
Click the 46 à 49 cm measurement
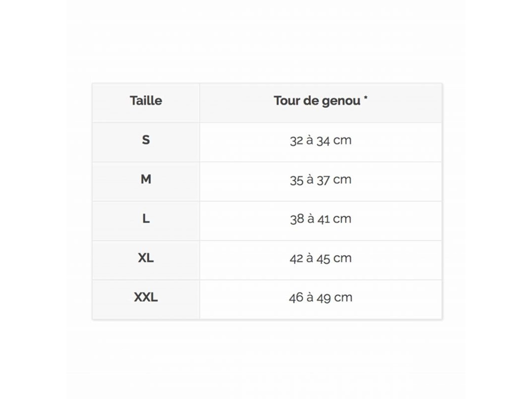321,298
